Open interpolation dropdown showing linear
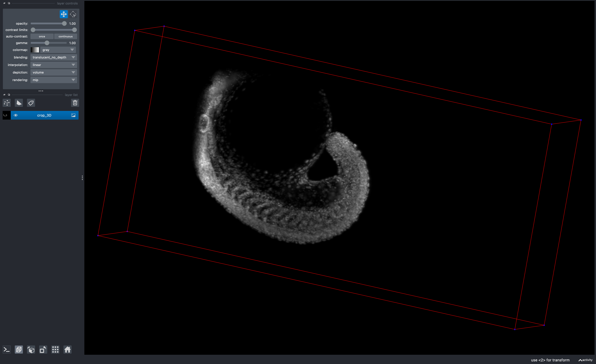Screen dimensions: 596x364 [54, 65]
